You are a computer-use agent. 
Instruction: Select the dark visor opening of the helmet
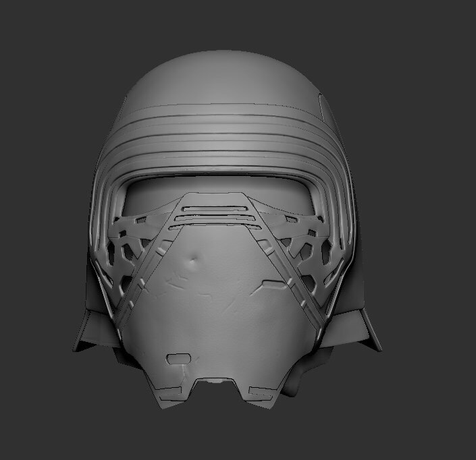pos(217,194)
